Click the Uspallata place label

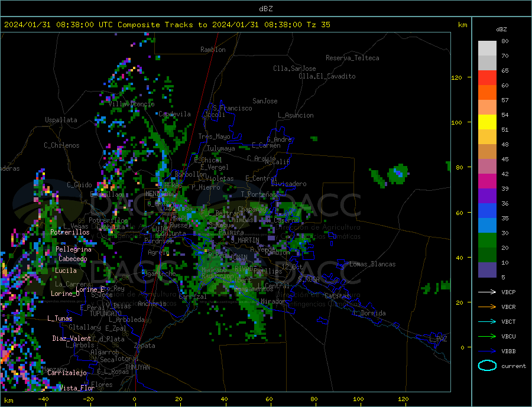point(61,120)
